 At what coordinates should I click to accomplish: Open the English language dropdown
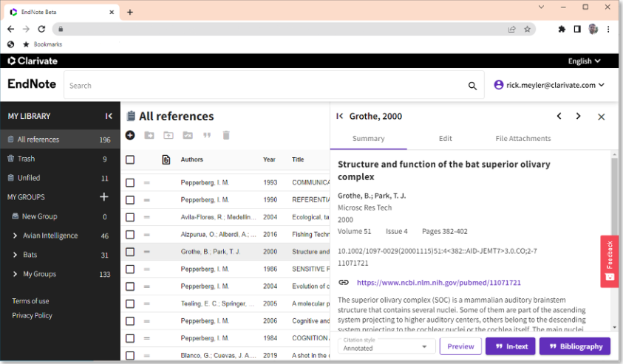pyautogui.click(x=584, y=61)
